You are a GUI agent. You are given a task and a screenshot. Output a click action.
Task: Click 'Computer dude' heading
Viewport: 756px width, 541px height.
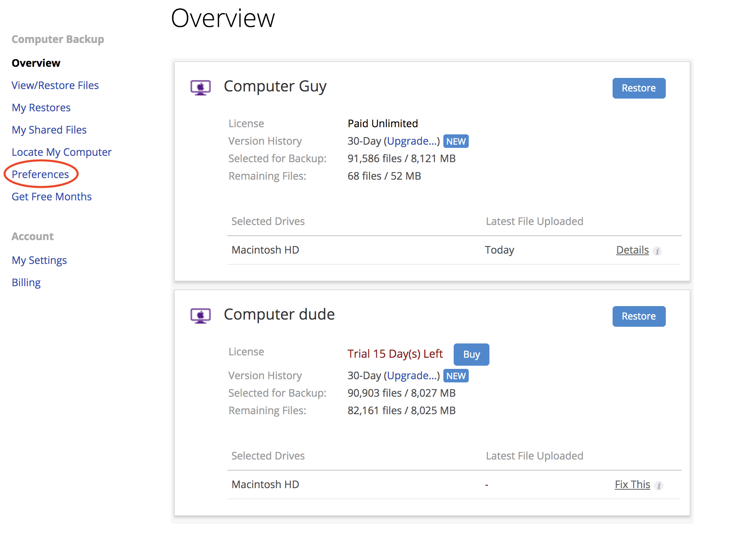point(279,314)
